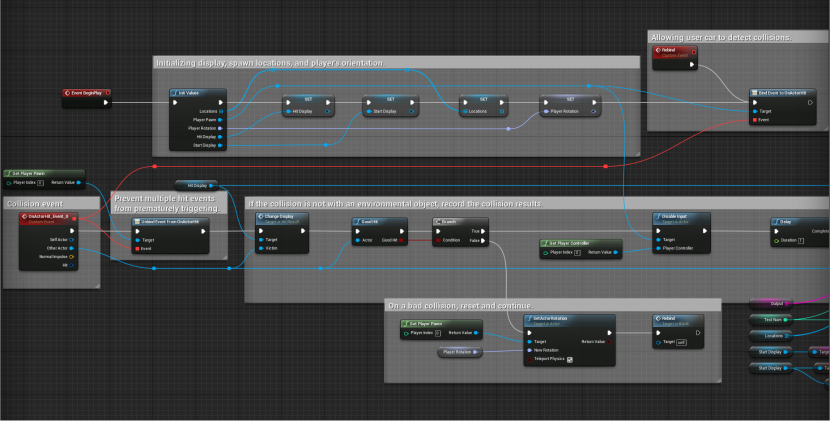Click Get Player Controller's Return Value pin
Viewport: 830px width, 421px height.
[615, 253]
